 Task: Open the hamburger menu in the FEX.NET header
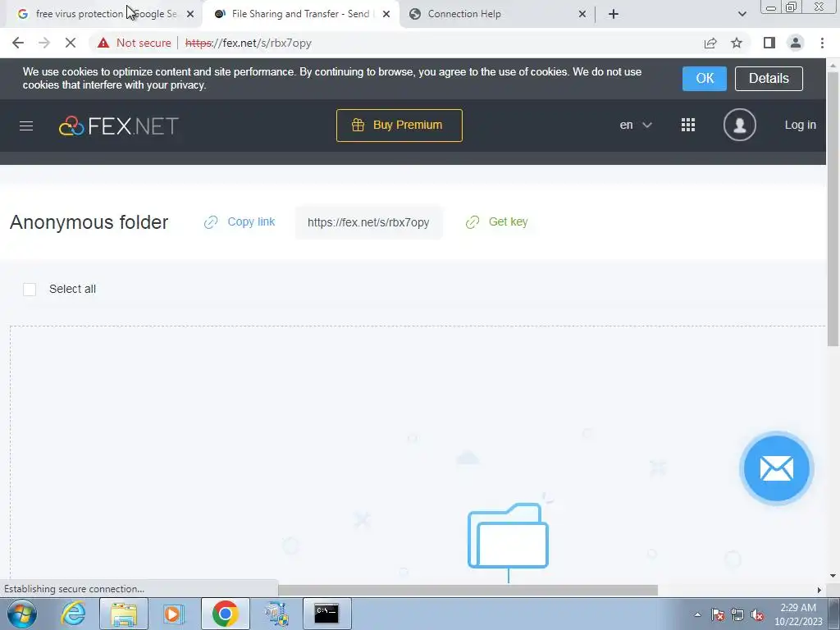point(26,126)
